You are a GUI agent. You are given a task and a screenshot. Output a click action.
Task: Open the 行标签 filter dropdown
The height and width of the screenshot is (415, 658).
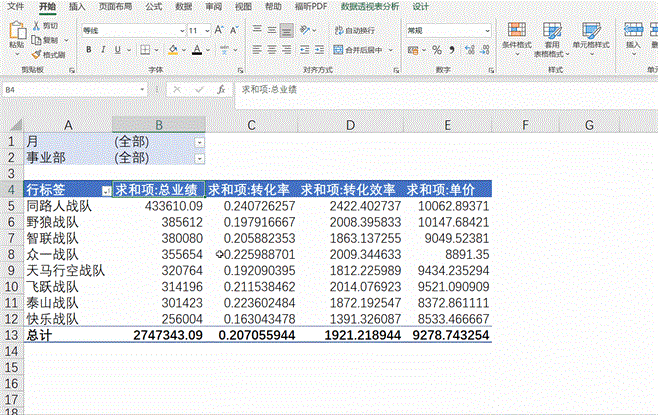(x=106, y=190)
